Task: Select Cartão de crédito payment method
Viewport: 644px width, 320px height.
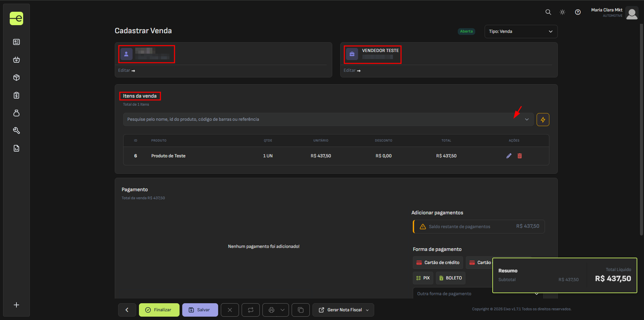Action: [438, 263]
